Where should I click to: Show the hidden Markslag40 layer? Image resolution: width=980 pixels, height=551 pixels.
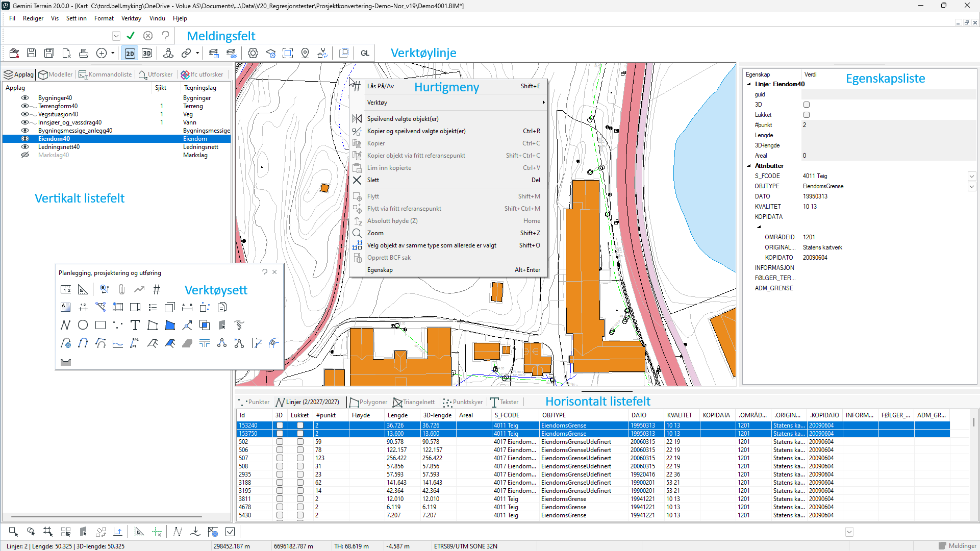(x=24, y=155)
